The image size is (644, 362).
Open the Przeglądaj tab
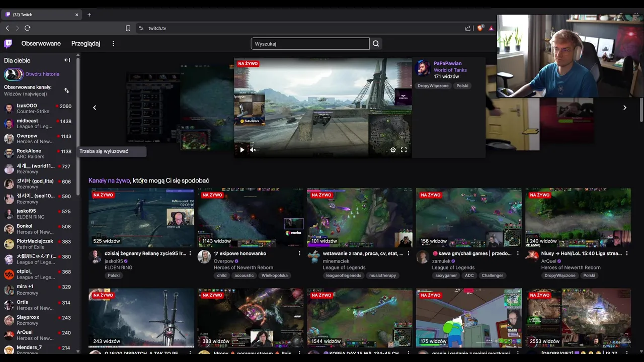[x=86, y=44]
